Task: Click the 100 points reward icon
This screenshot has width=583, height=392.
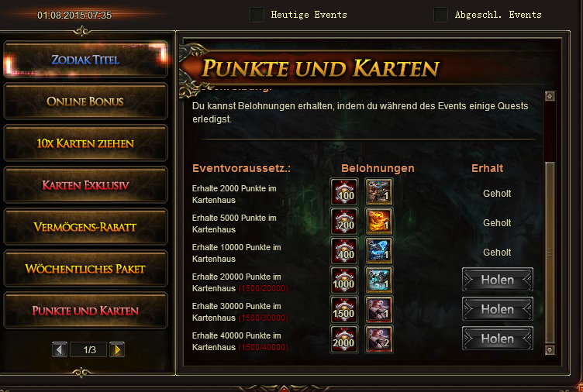Action: 344,191
